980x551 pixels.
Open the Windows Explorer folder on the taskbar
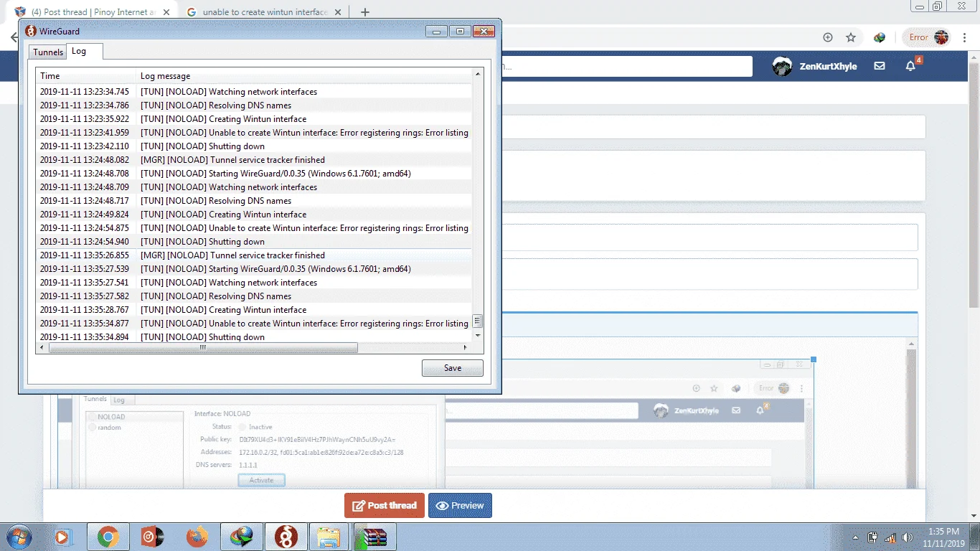point(329,537)
